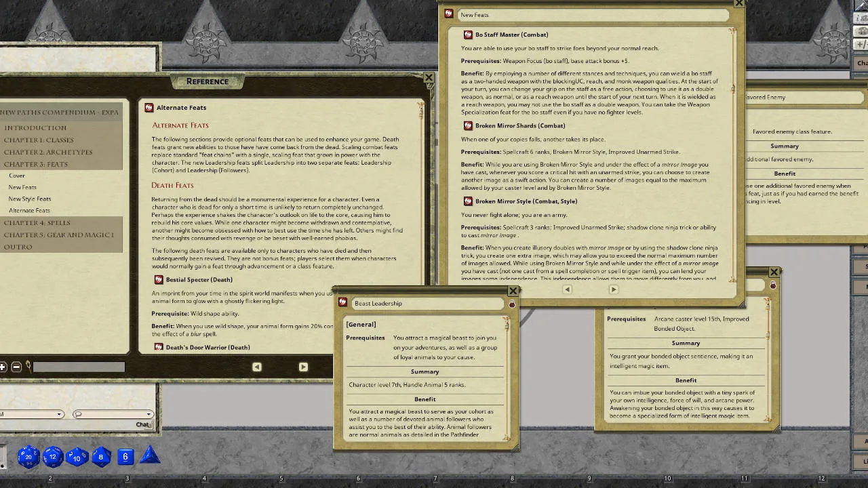Expand Chapter 2: Archetypes section
Screen dimensions: 868x488
pyautogui.click(x=61, y=152)
